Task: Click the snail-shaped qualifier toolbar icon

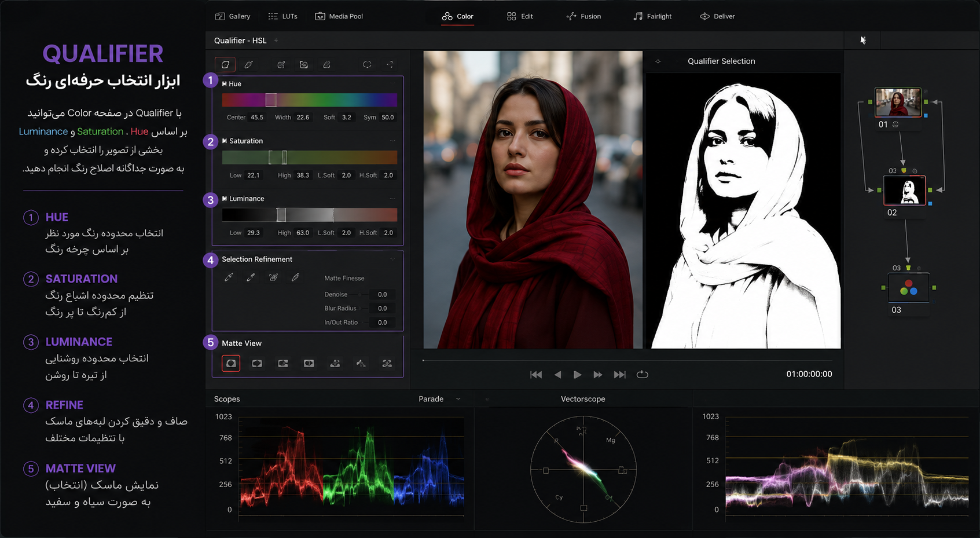Action: click(x=303, y=64)
